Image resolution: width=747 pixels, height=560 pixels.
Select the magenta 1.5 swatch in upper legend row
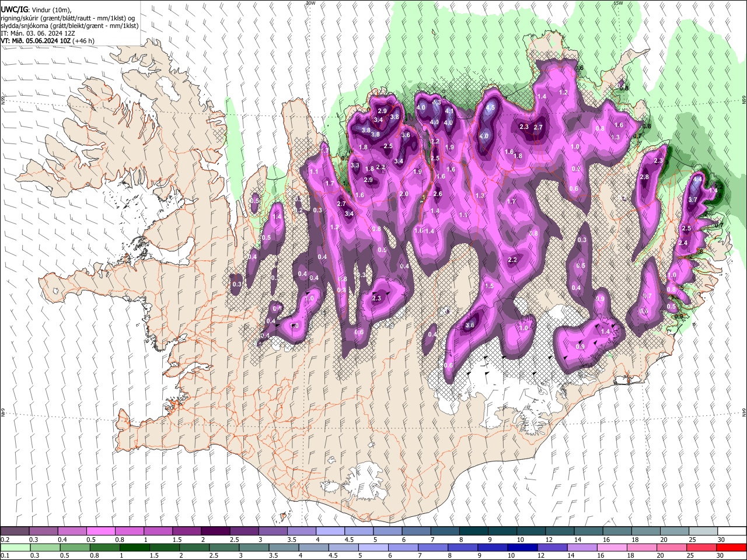[186, 531]
